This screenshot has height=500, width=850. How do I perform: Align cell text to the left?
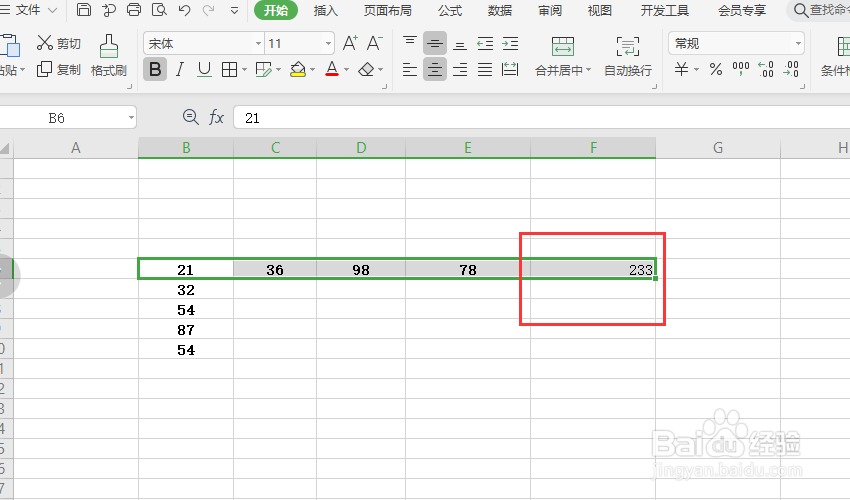click(410, 69)
